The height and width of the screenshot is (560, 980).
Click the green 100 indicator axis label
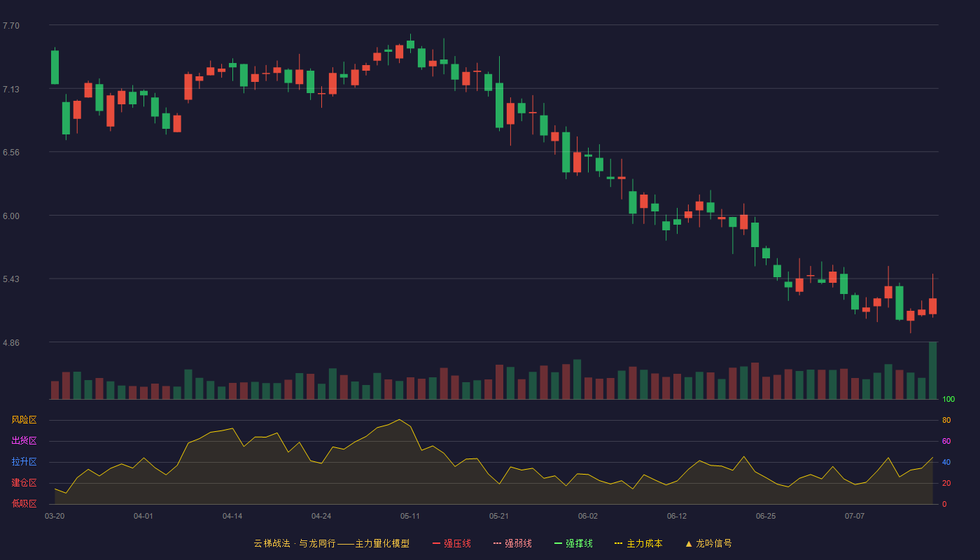coord(948,400)
